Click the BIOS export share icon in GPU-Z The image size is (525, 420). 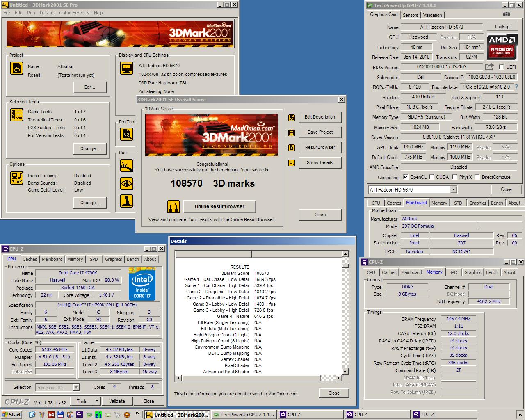click(x=489, y=67)
